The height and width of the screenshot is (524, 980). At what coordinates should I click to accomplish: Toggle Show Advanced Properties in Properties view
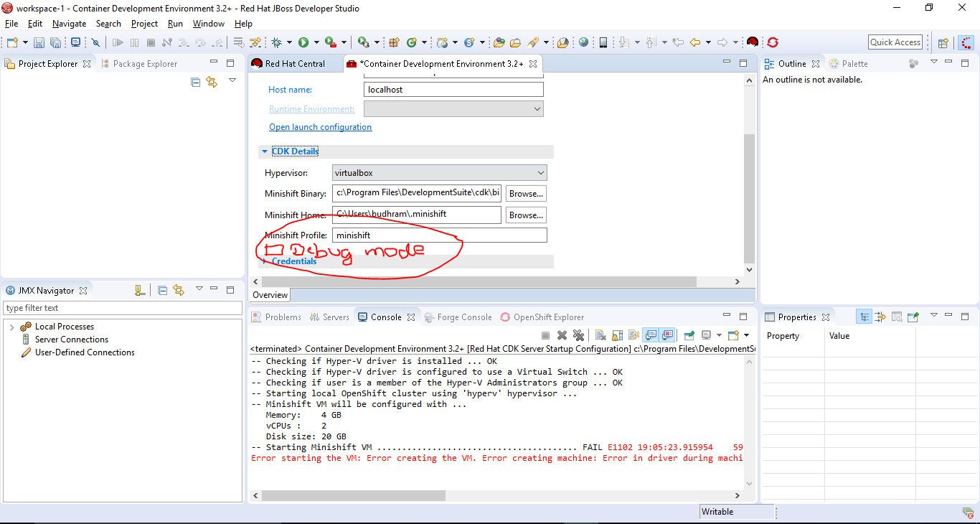click(880, 317)
